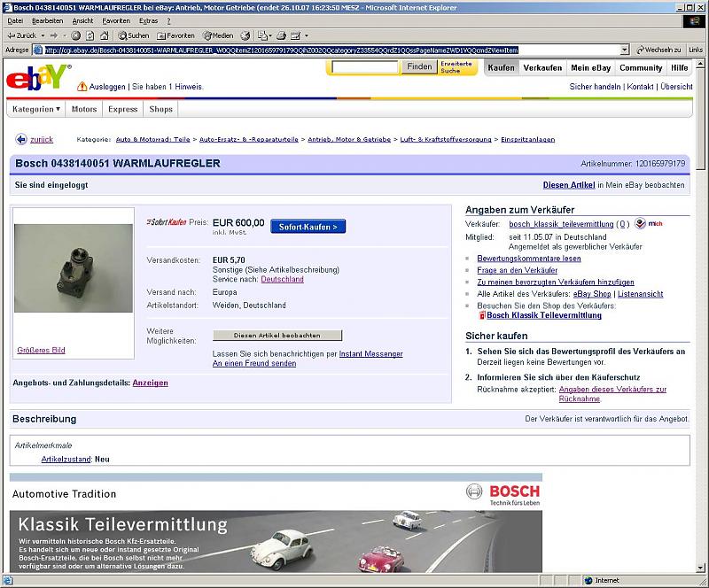Open the Datei menu

pyautogui.click(x=15, y=20)
